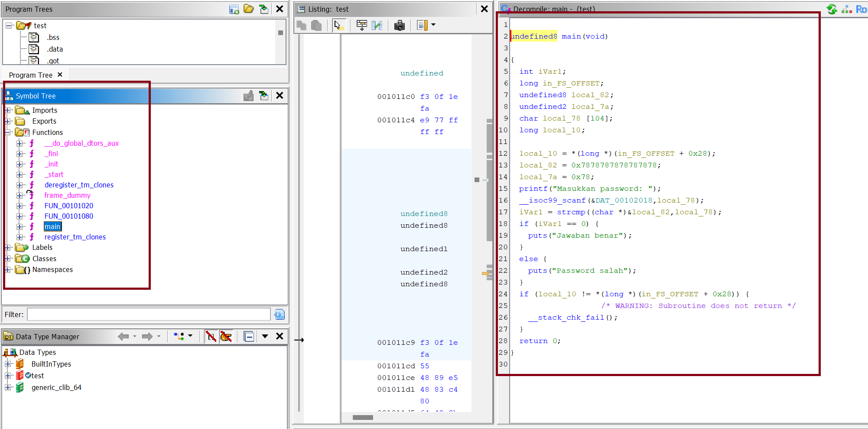The width and height of the screenshot is (868, 429).
Task: Click the listing diff view icon
Action: point(377,26)
